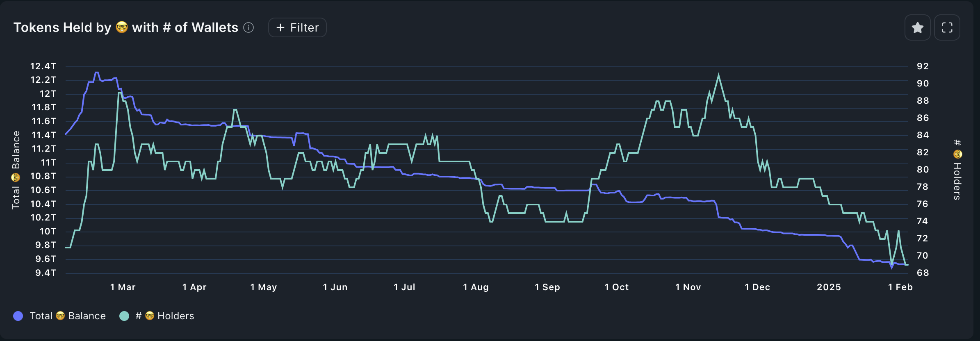Click the 1 Aug x-axis label

coord(476,287)
